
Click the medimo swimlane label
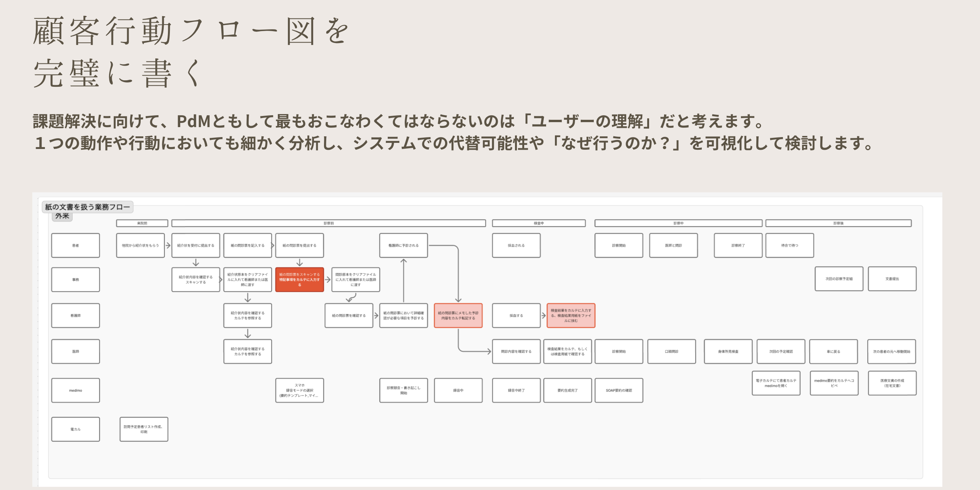point(75,390)
